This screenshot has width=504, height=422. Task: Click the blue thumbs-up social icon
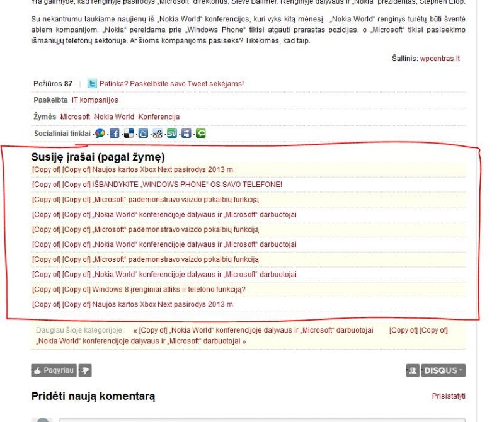click(144, 133)
